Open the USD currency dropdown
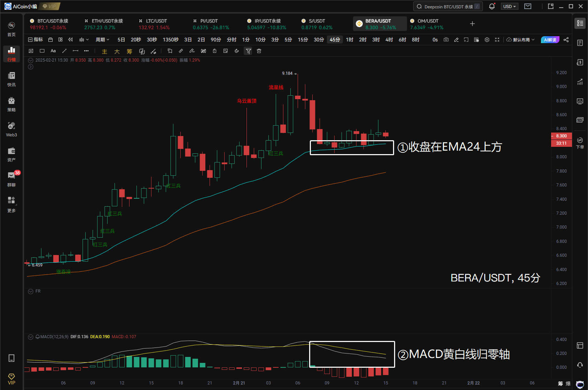This screenshot has width=588, height=390. click(x=510, y=6)
